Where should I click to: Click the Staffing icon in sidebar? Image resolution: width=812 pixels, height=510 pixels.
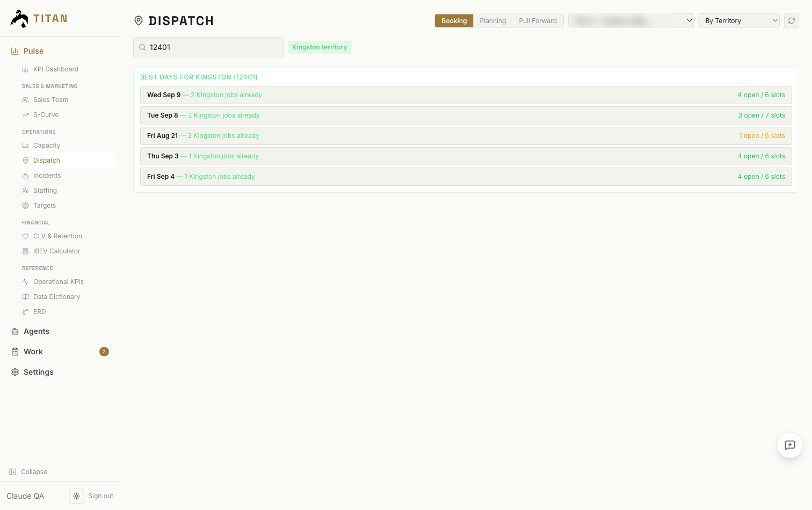coord(25,191)
